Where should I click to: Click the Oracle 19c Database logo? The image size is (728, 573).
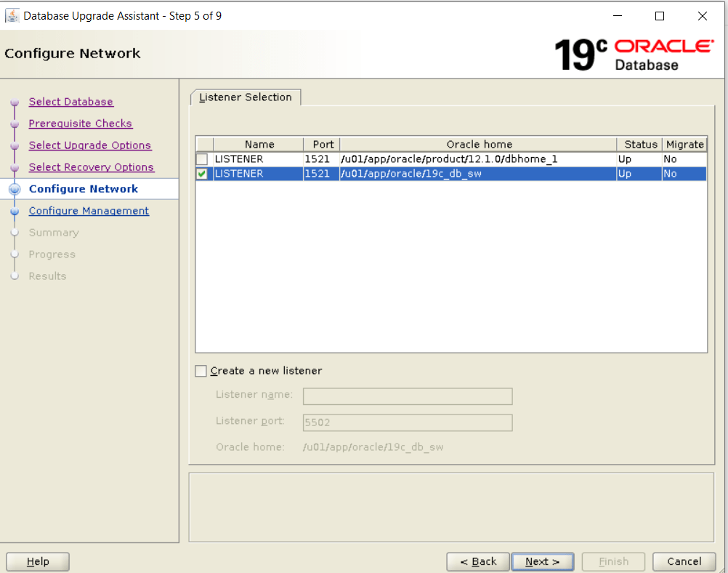(634, 55)
